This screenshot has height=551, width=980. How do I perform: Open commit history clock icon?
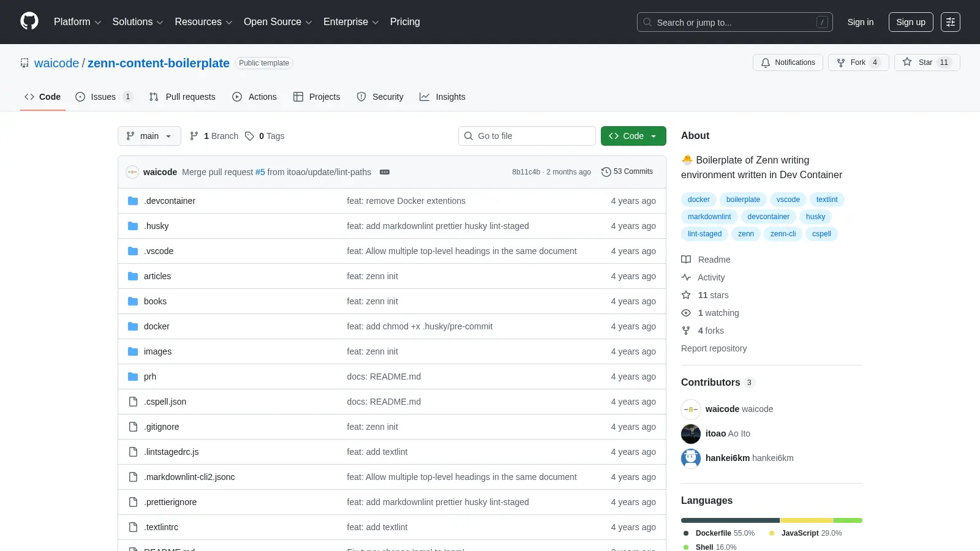coord(606,172)
